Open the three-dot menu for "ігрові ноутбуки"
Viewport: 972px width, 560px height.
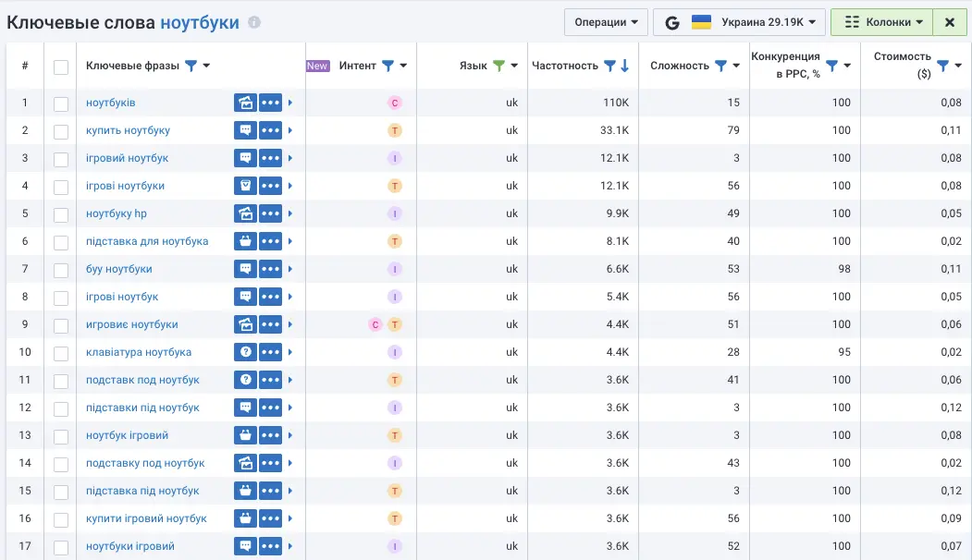(270, 186)
